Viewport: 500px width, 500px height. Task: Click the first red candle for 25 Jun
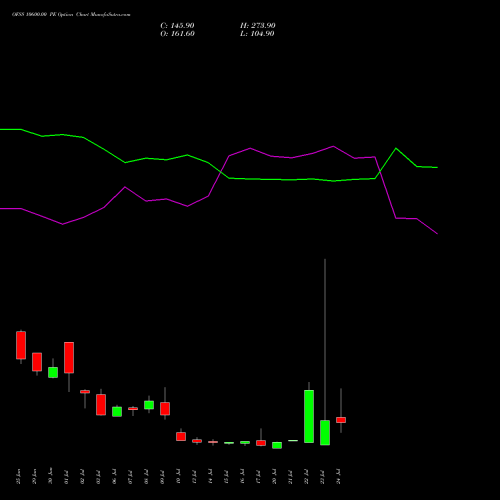[21, 345]
